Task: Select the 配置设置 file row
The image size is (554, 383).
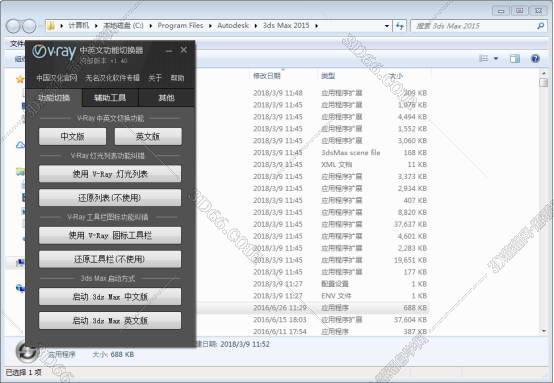Action: click(312, 284)
